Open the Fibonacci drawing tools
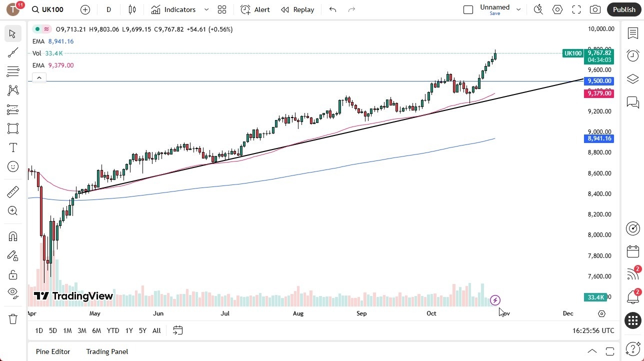Image resolution: width=644 pixels, height=361 pixels. [x=12, y=70]
